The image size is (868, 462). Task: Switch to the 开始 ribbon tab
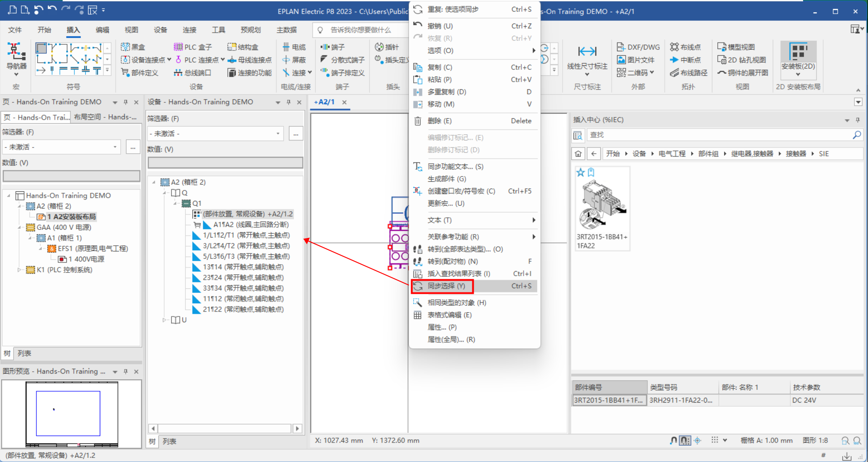[44, 30]
